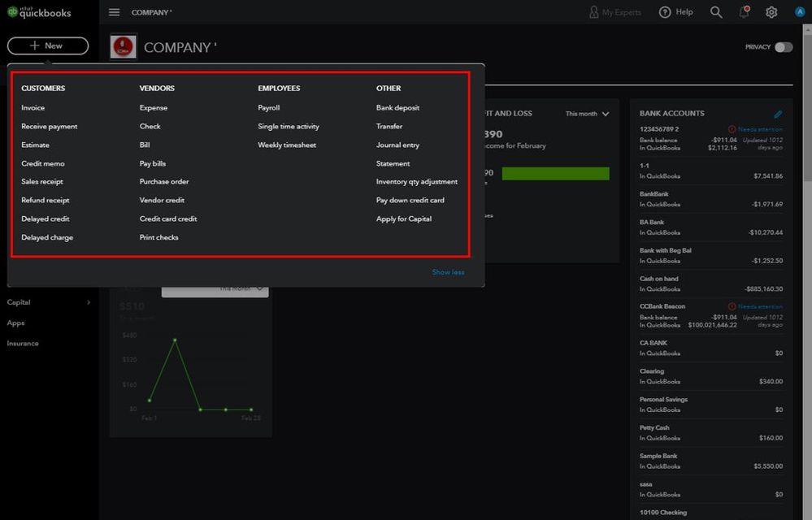Open My Experts
Image resolution: width=812 pixels, height=520 pixels.
tap(614, 12)
